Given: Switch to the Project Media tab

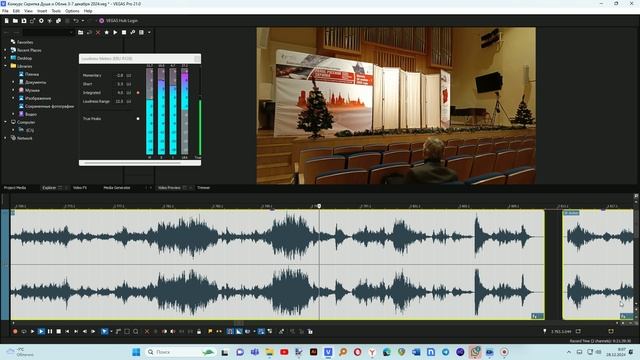Looking at the screenshot, I should [15, 188].
